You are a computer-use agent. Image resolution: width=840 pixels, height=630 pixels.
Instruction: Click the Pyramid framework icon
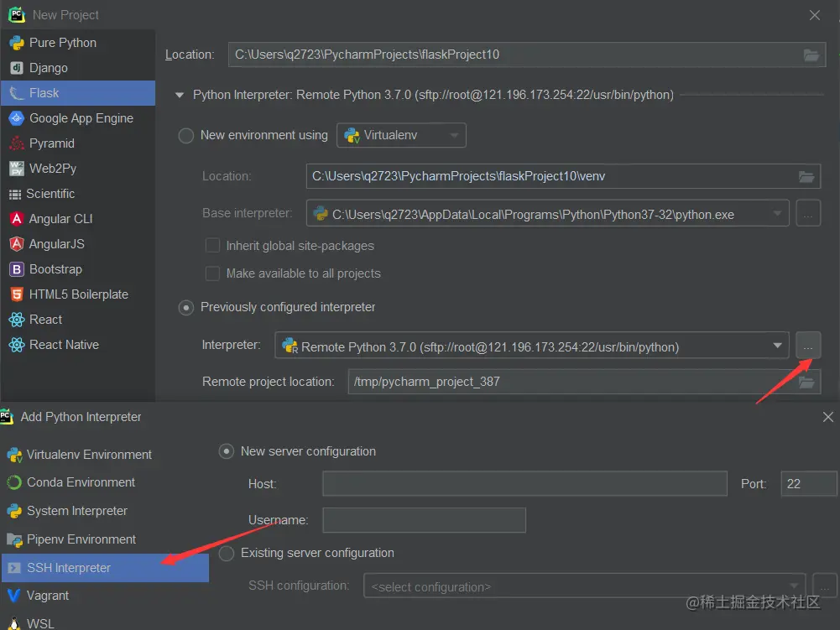[17, 143]
